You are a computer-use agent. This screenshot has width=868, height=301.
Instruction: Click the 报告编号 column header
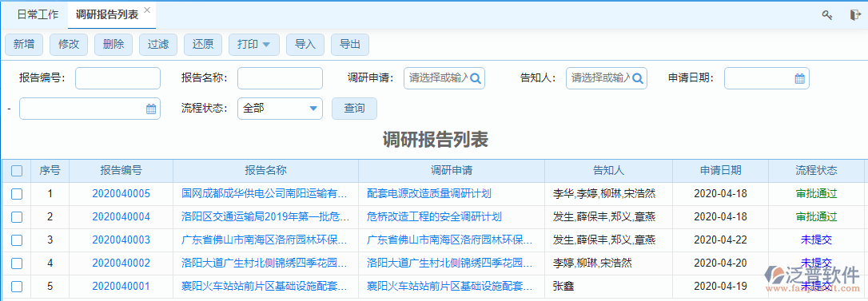(121, 170)
